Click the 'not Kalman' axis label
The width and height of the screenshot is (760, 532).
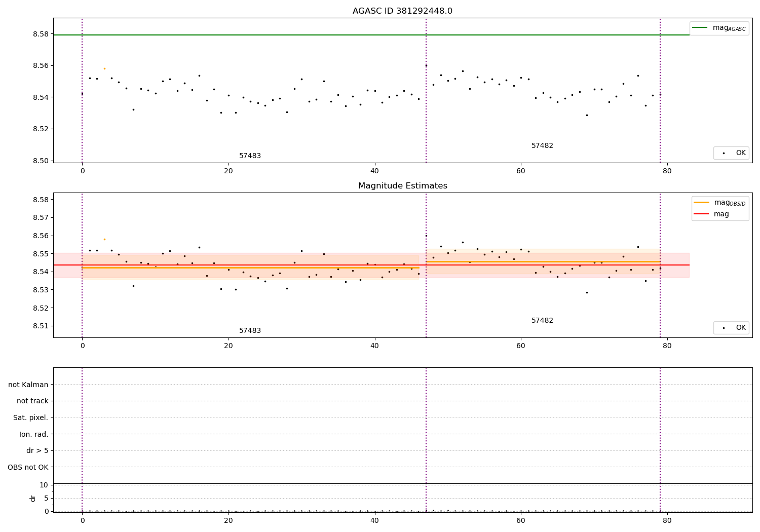[x=28, y=385]
